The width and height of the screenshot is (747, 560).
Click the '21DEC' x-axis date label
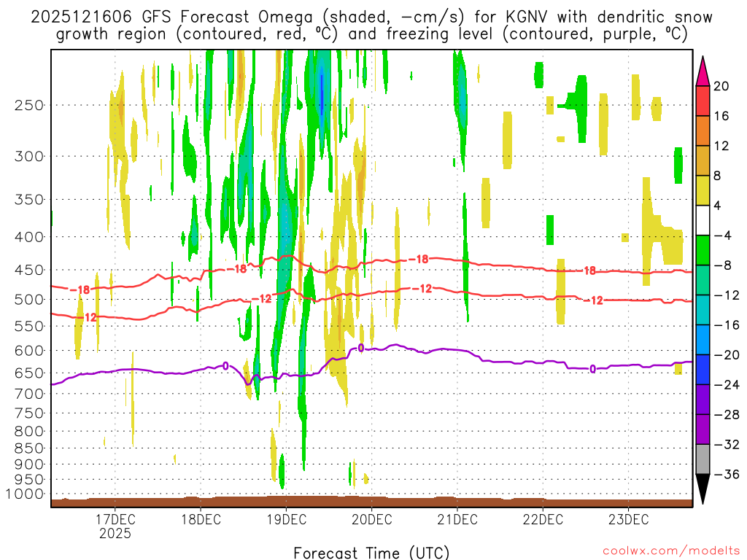[x=457, y=519]
